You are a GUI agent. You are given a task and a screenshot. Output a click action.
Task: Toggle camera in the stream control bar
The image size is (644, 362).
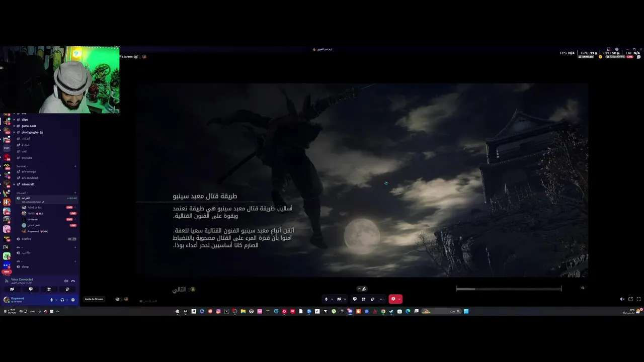coord(339,299)
